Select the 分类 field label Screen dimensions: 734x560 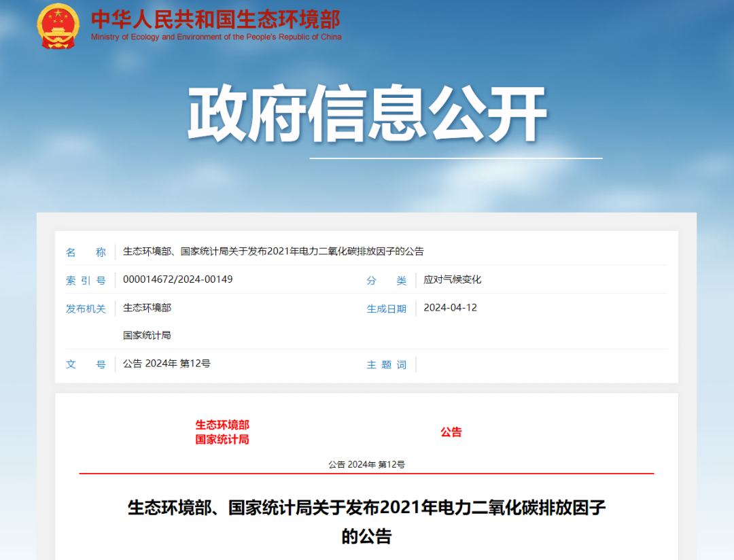(386, 281)
